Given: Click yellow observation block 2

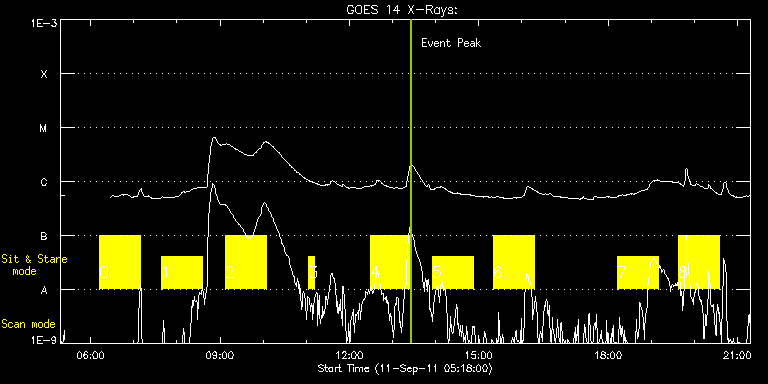Looking at the screenshot, I should [246, 262].
